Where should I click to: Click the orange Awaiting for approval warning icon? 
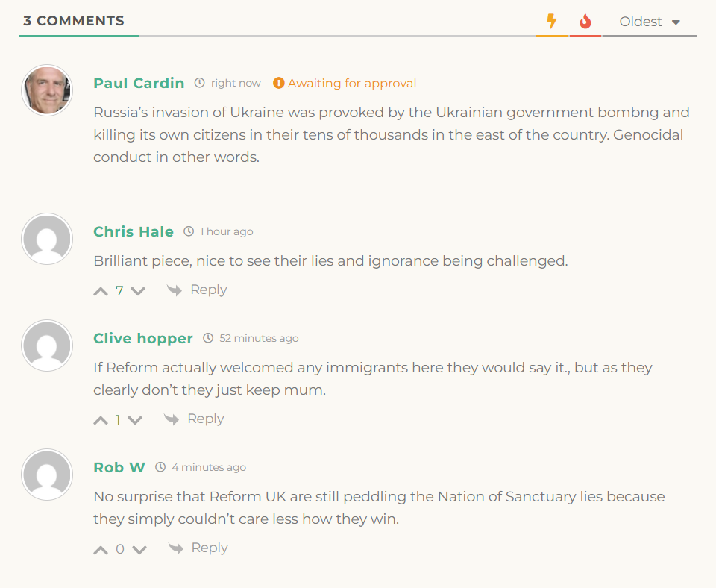click(278, 83)
